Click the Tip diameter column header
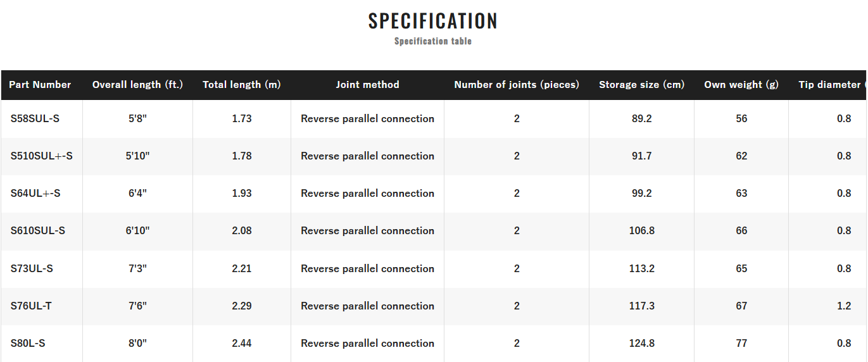 point(831,85)
